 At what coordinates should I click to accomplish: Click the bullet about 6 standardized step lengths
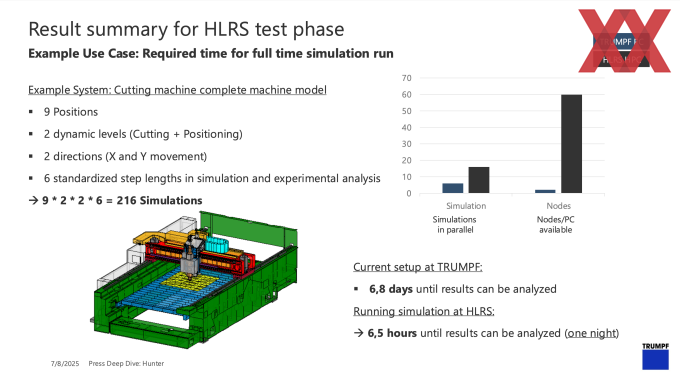tap(212, 178)
